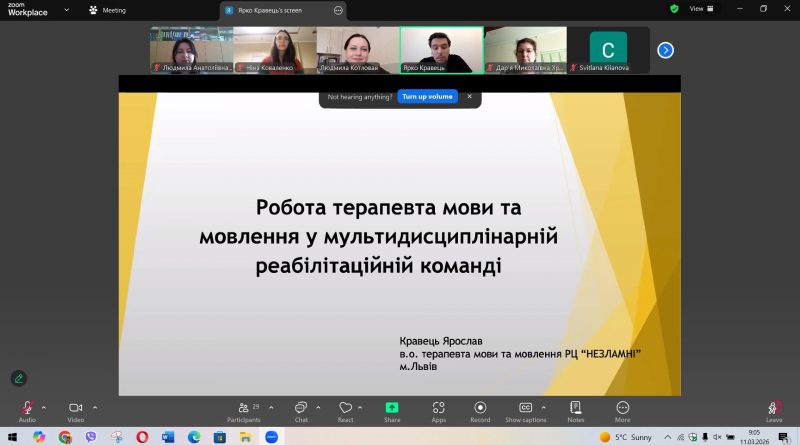Expand the captions options arrow
800x445 pixels.
544,407
